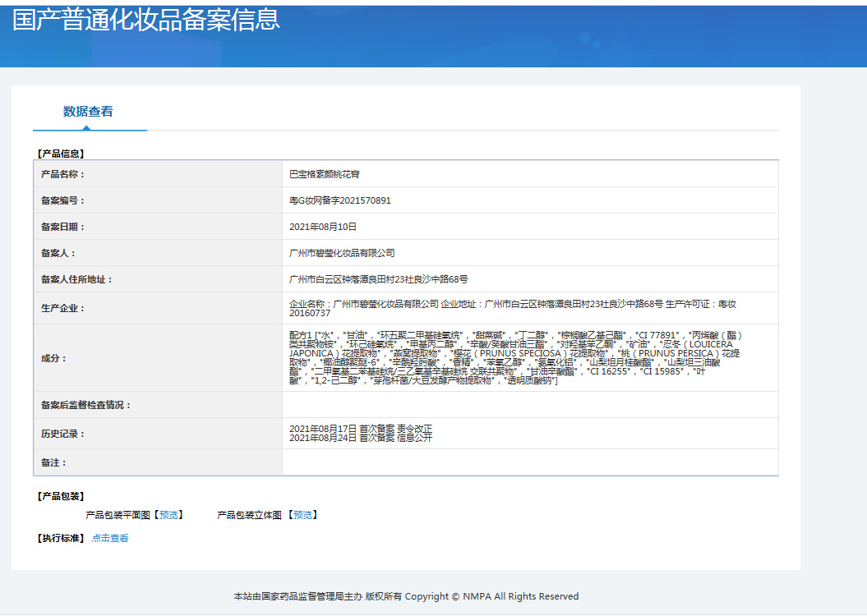Click the 产品包装立体图 label
This screenshot has width=867, height=616.
click(x=249, y=515)
